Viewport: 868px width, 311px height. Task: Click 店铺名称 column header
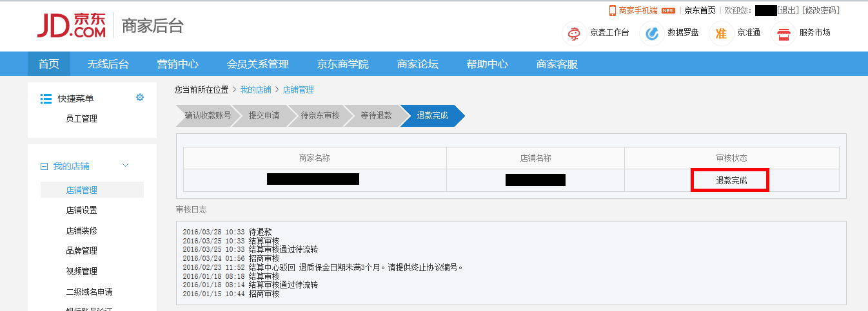coord(535,158)
